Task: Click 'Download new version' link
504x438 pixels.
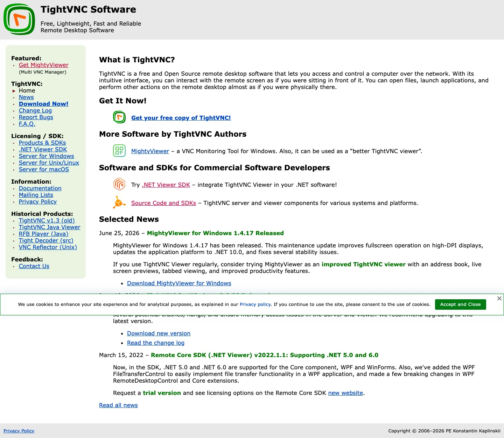Action: [x=159, y=333]
